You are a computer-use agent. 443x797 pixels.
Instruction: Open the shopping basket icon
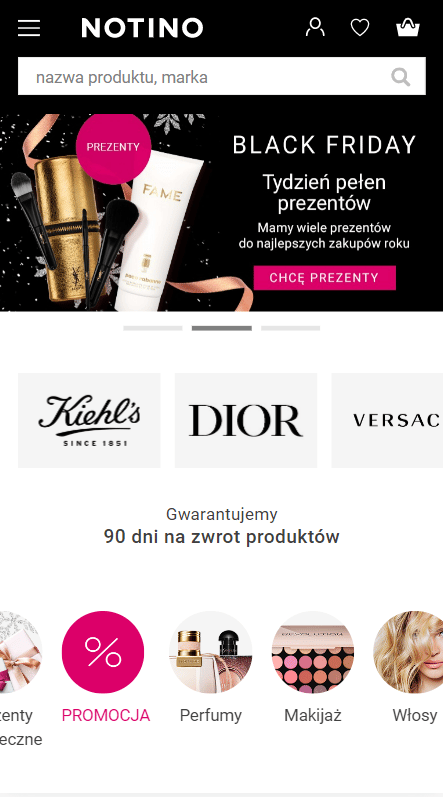(408, 27)
